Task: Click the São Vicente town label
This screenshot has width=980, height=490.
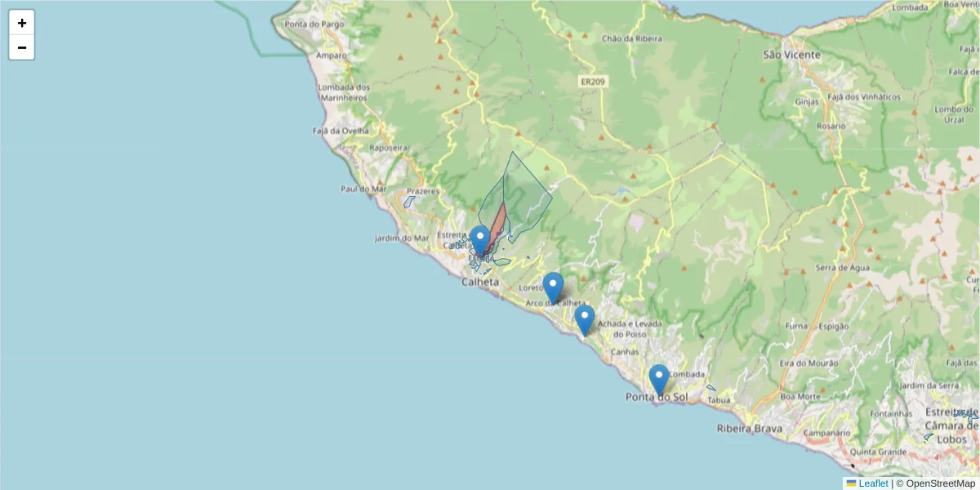Action: point(792,55)
